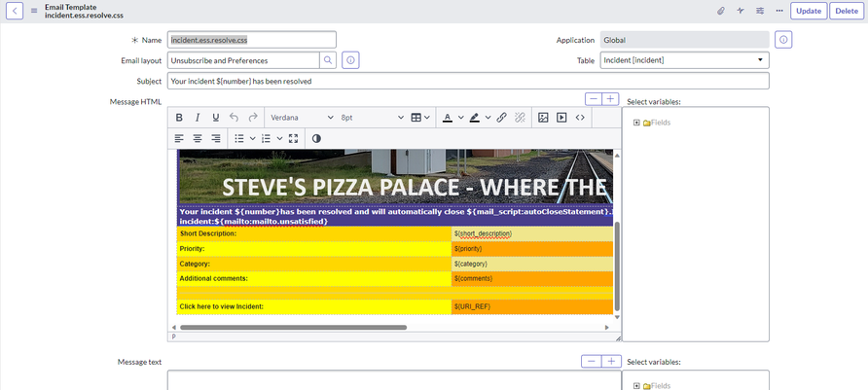Screen dimensions: 868x390
Task: Click the editor vertical scrollbar thumb
Action: (617, 266)
